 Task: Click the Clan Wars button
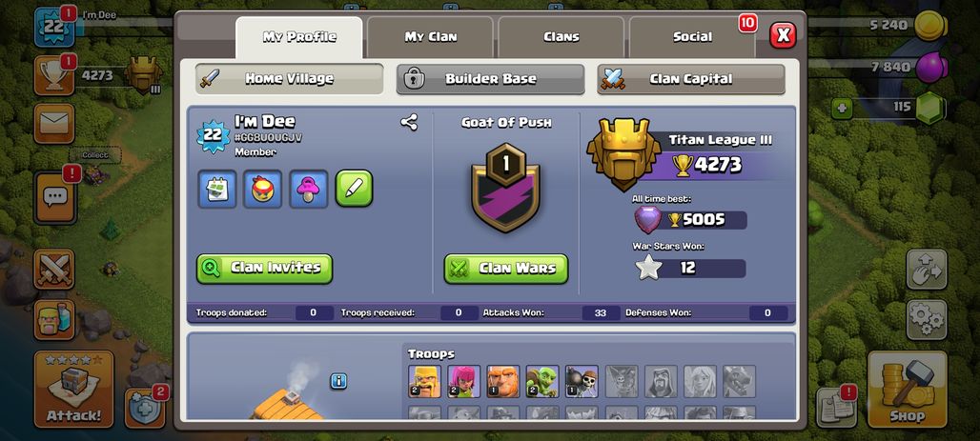coord(506,269)
